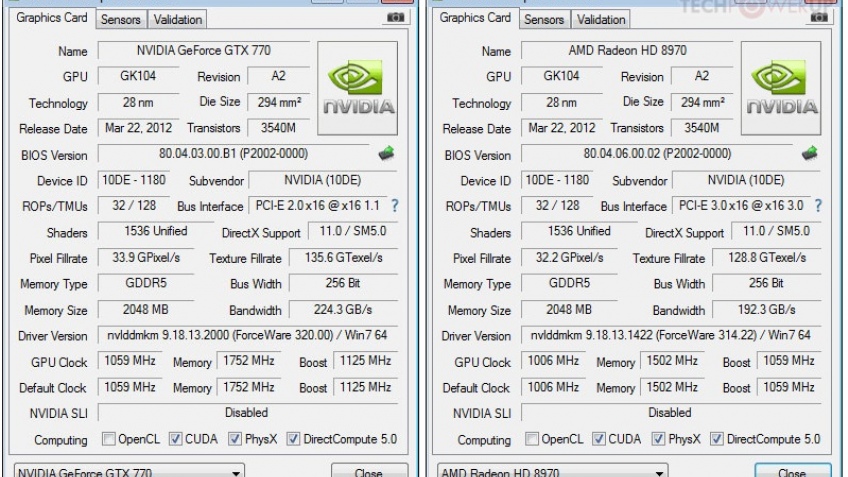Click BIOS Version field 80.04.06.00.02
The image size is (848, 477).
click(x=657, y=154)
